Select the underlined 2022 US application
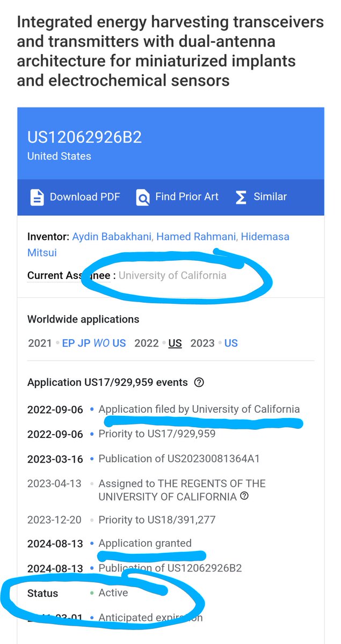The image size is (341, 644). point(175,343)
